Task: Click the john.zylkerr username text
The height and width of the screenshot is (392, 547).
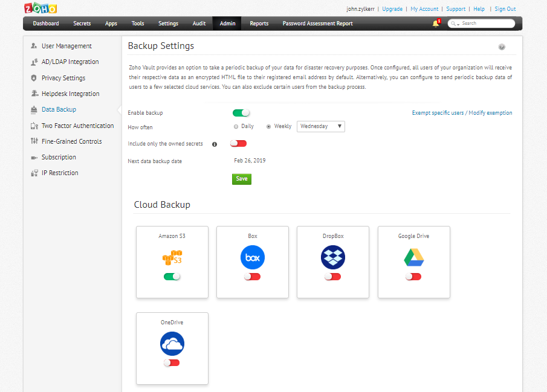Action: pos(360,8)
